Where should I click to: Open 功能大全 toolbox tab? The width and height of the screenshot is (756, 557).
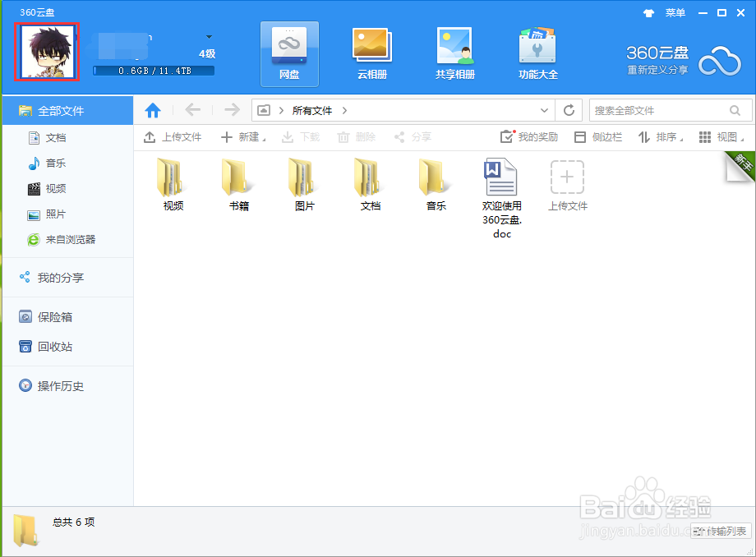(538, 54)
